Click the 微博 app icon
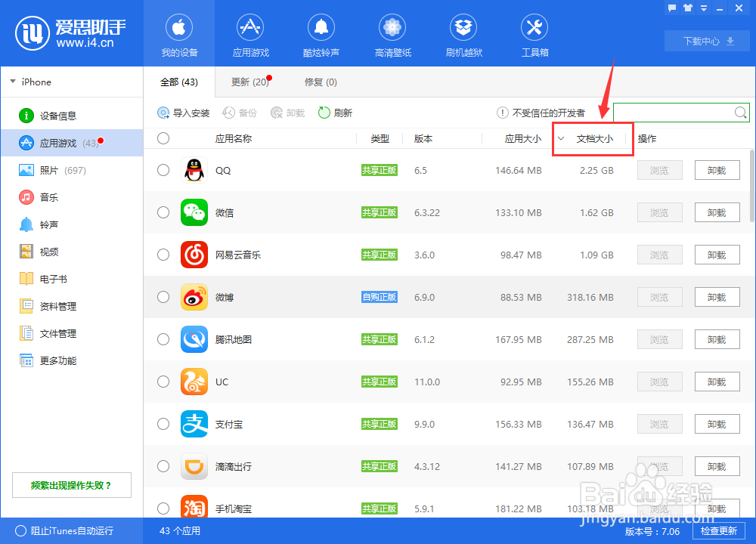This screenshot has width=756, height=544. (x=194, y=297)
